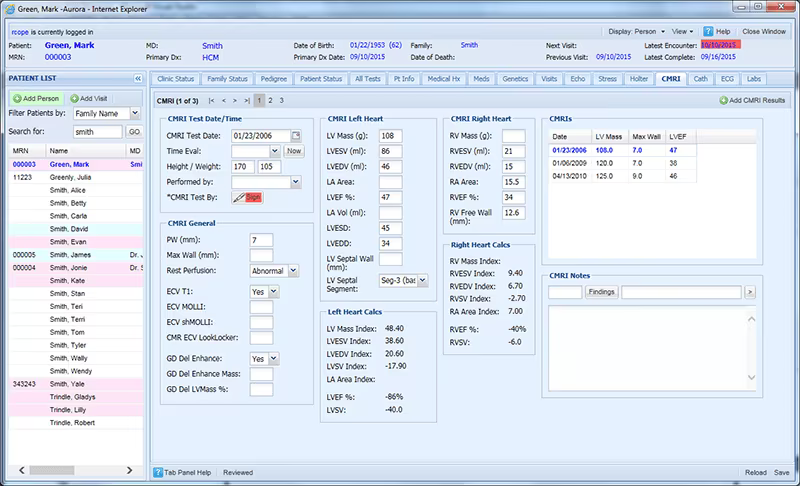The width and height of the screenshot is (800, 486).
Task: Switch to the Labs tab
Action: click(x=754, y=79)
